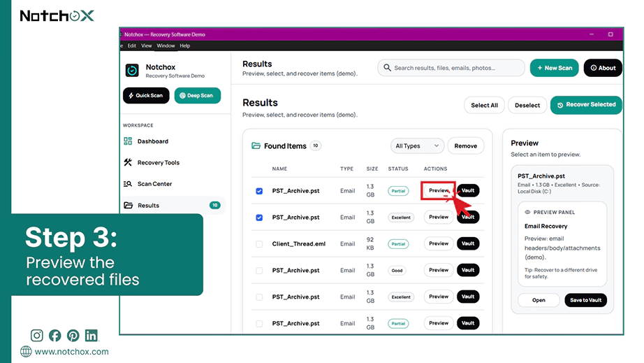Screen dimensions: 644x363
Task: Start a Quick Scan
Action: (x=146, y=95)
